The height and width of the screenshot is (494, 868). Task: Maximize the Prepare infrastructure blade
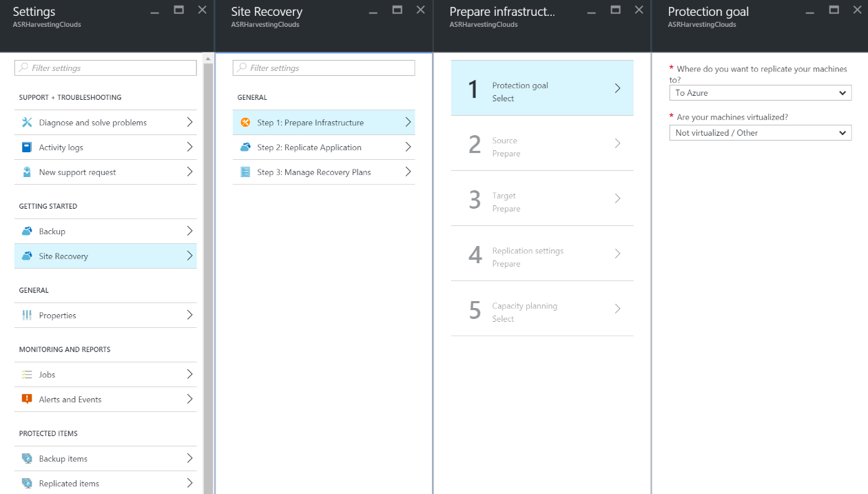tap(616, 10)
